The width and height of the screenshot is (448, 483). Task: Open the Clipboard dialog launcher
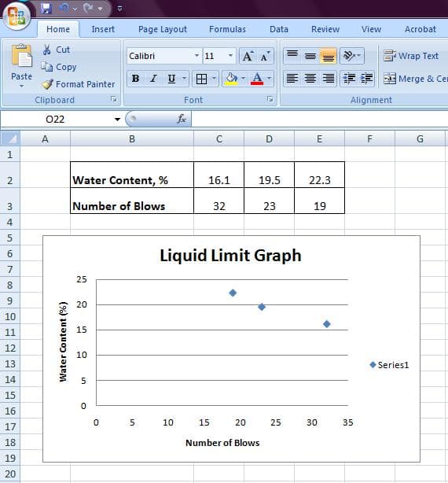114,99
